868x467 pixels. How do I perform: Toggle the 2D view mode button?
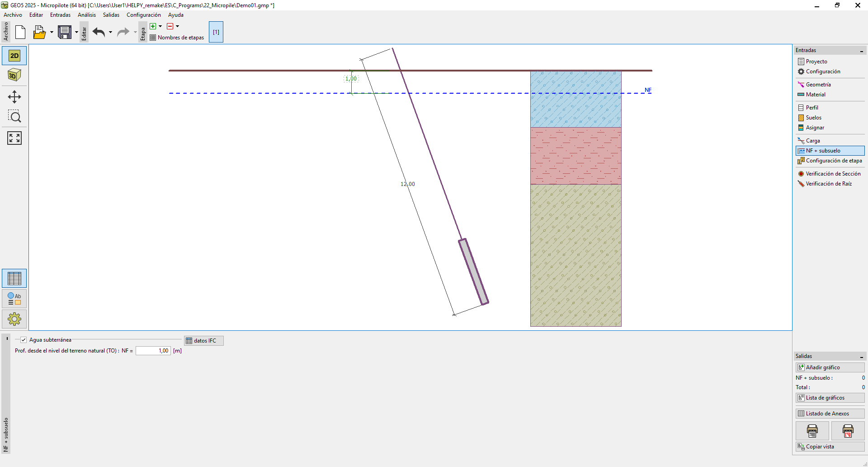click(14, 56)
